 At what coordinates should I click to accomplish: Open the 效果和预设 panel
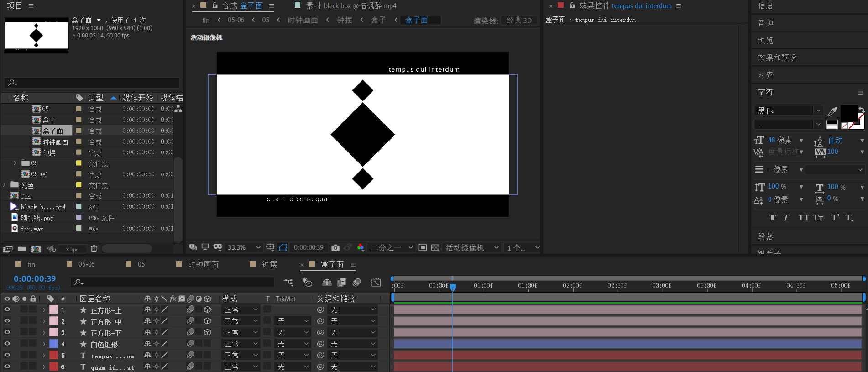777,58
